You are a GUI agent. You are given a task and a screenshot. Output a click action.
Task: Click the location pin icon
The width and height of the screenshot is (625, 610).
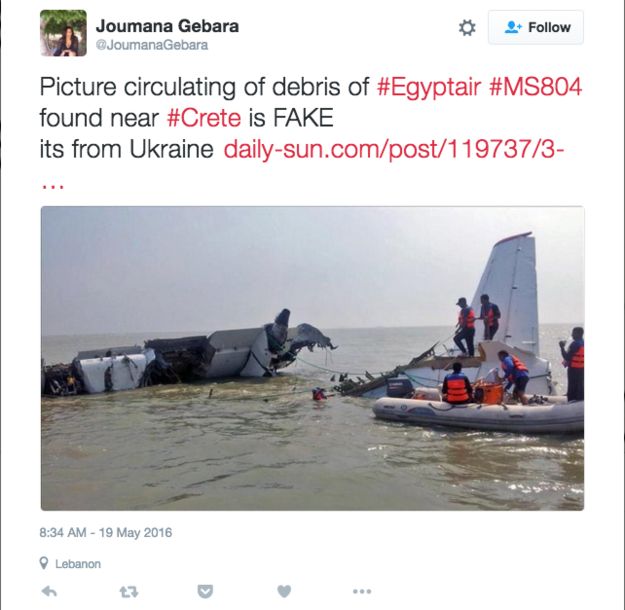[44, 563]
